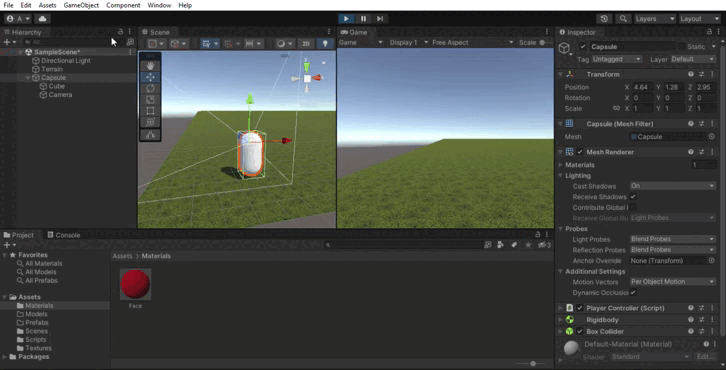Open the Tag dropdown showing Untagged
Viewport: 726px width, 370px height.
(x=617, y=59)
